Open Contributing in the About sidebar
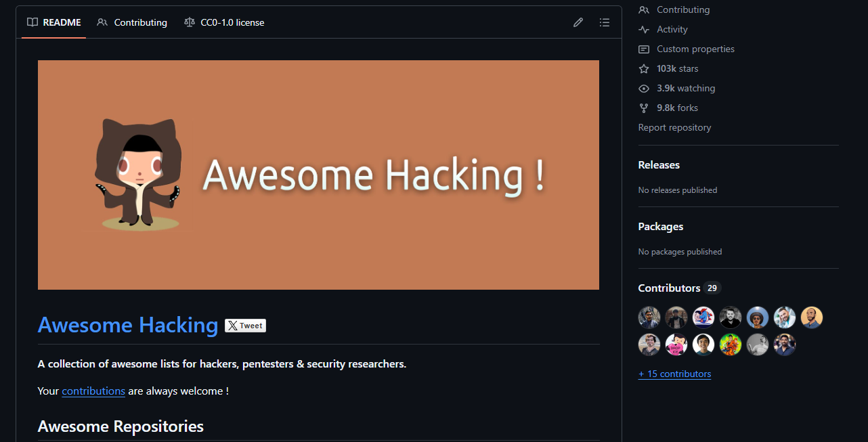 pos(674,10)
